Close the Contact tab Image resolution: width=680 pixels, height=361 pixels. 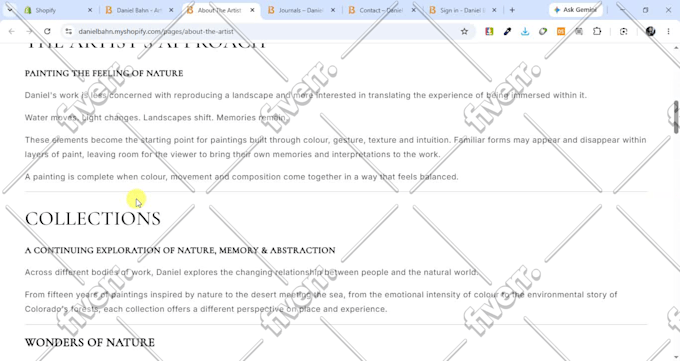pos(414,10)
